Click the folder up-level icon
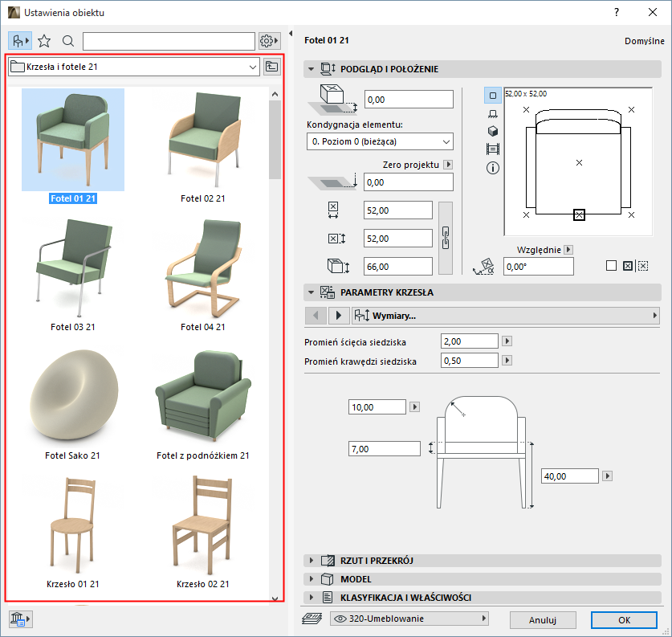The height and width of the screenshot is (637, 672). (272, 67)
